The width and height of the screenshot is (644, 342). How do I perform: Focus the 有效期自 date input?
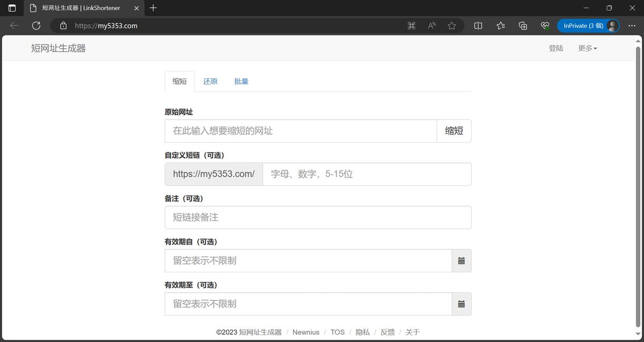(x=309, y=261)
